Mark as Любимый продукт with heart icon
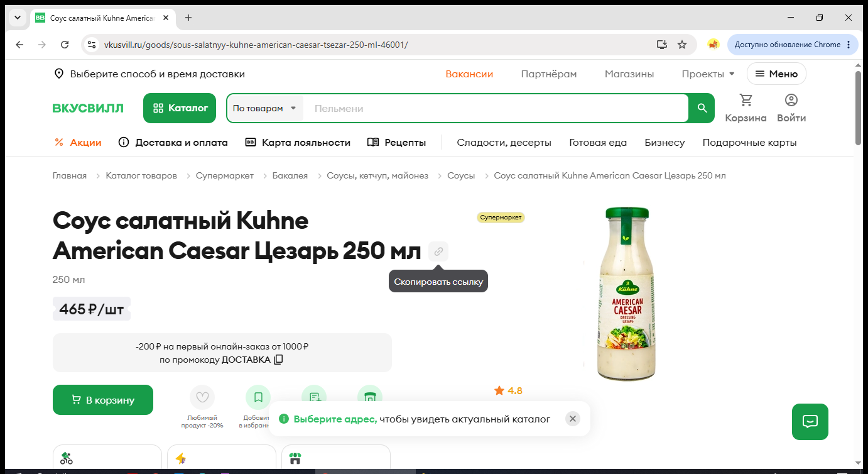Viewport: 868px width, 474px height. pos(202,397)
